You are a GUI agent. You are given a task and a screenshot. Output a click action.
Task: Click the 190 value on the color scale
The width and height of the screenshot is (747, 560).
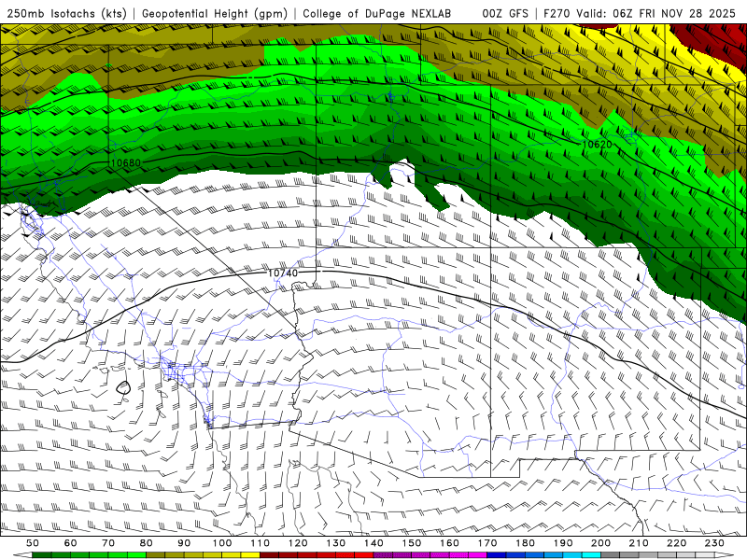563,543
